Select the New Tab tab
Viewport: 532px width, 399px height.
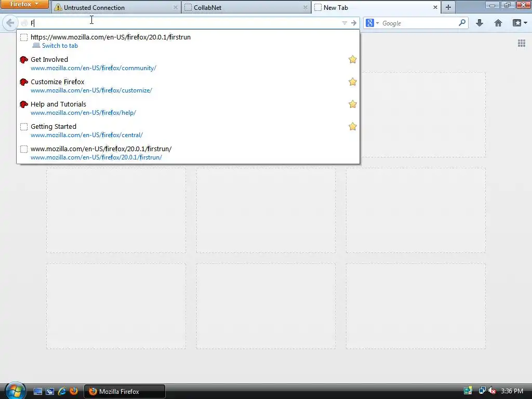tap(376, 7)
